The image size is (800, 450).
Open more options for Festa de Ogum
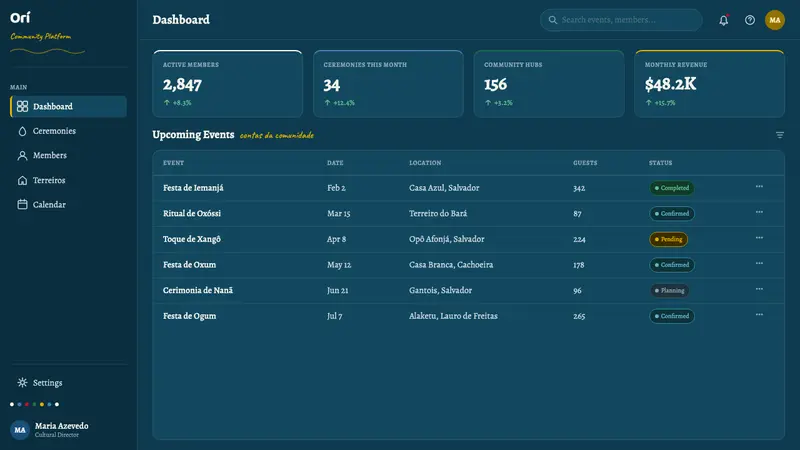coord(759,314)
